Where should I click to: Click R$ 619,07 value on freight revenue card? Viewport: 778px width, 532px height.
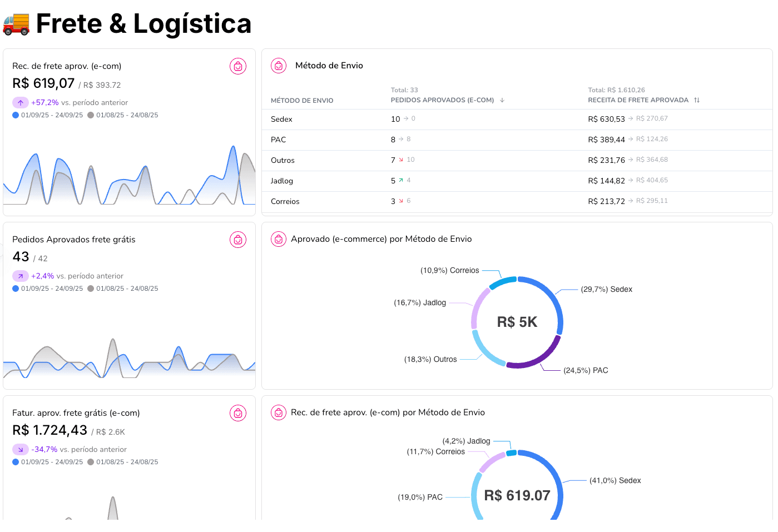point(43,83)
